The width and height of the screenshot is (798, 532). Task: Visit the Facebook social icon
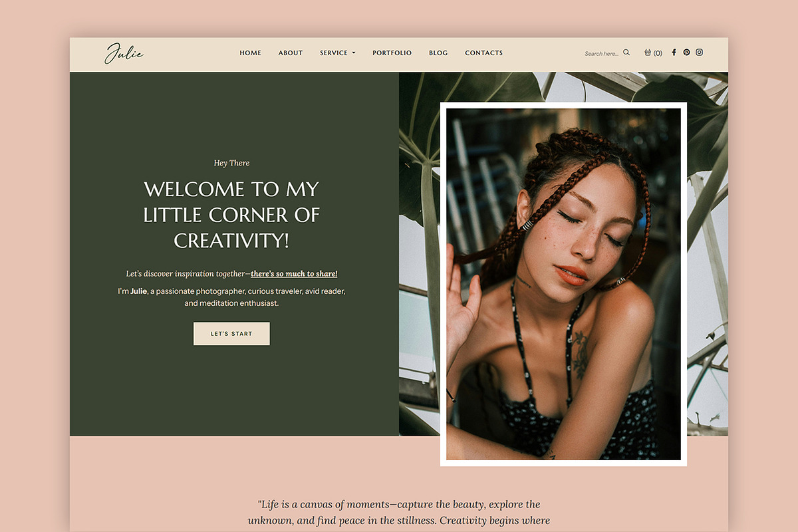click(x=674, y=53)
